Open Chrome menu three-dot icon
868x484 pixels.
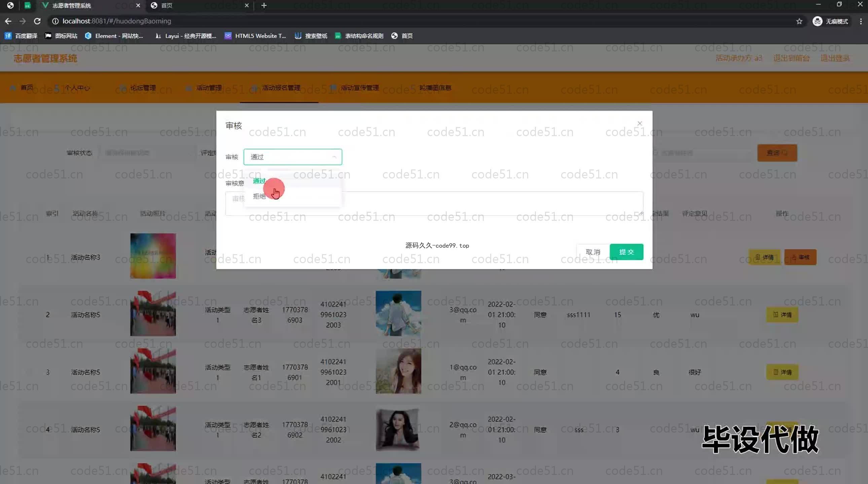point(861,21)
